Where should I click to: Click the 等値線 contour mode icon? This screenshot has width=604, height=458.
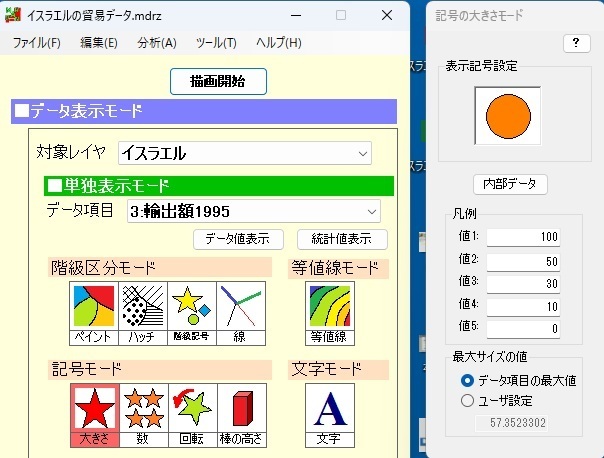328,313
